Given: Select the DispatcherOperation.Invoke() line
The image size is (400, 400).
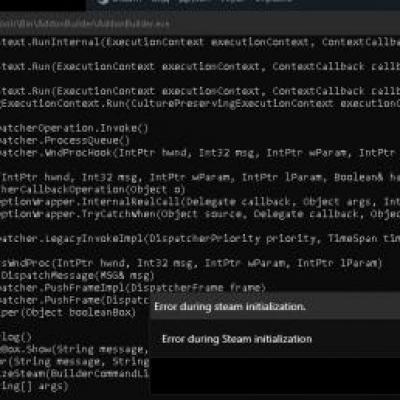Looking at the screenshot, I should click(x=74, y=128).
